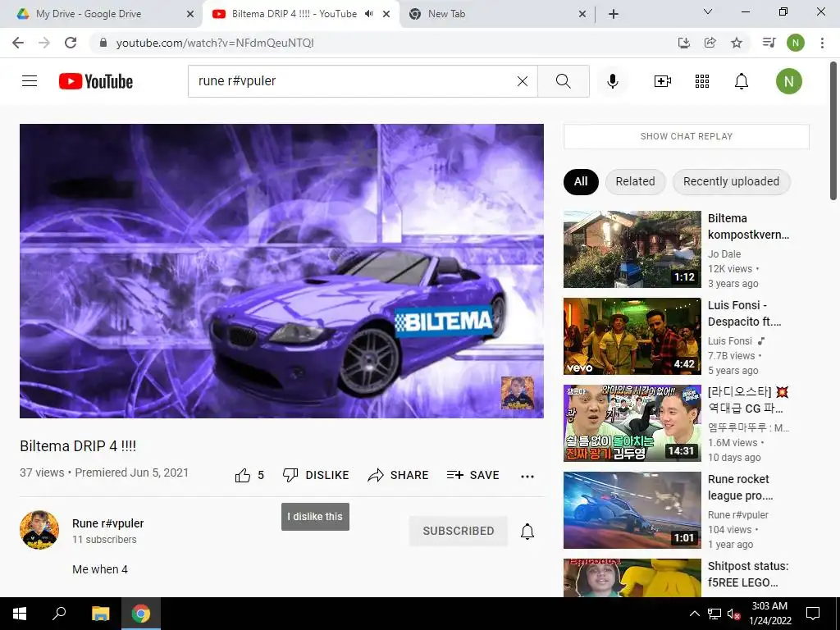Share the video using SHARE button
Image resolution: width=840 pixels, height=630 pixels.
398,475
